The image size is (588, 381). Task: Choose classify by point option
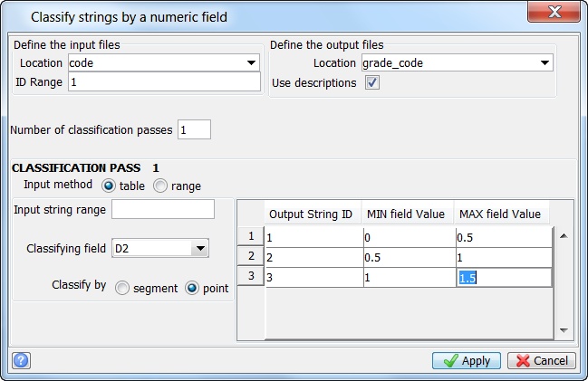click(191, 287)
